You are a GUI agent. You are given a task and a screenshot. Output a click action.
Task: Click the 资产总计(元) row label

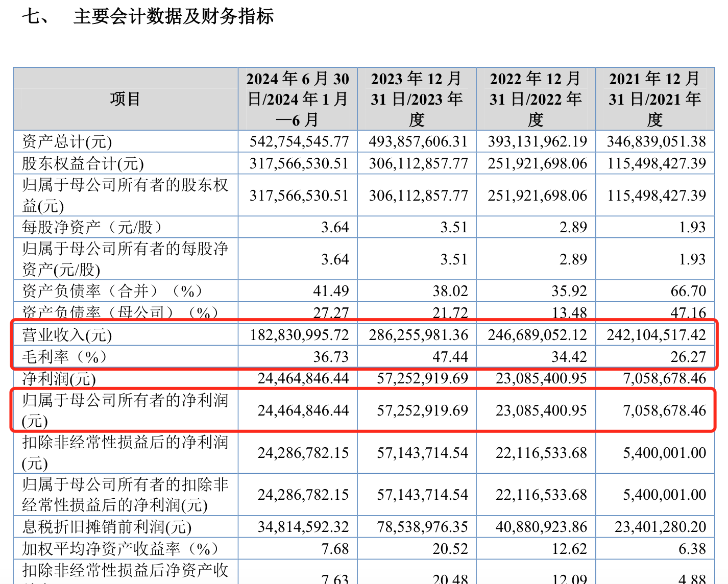click(x=67, y=141)
